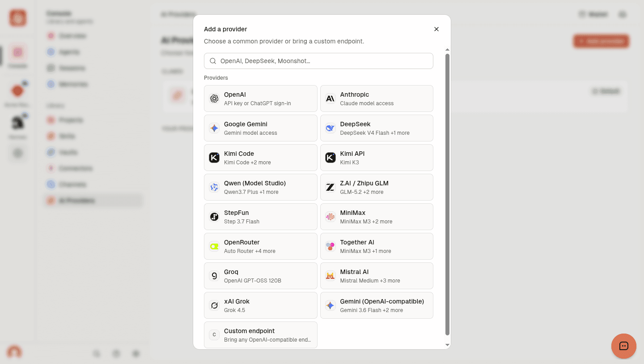Click the DeepSeek whale icon
This screenshot has width=644, height=364.
pyautogui.click(x=330, y=128)
